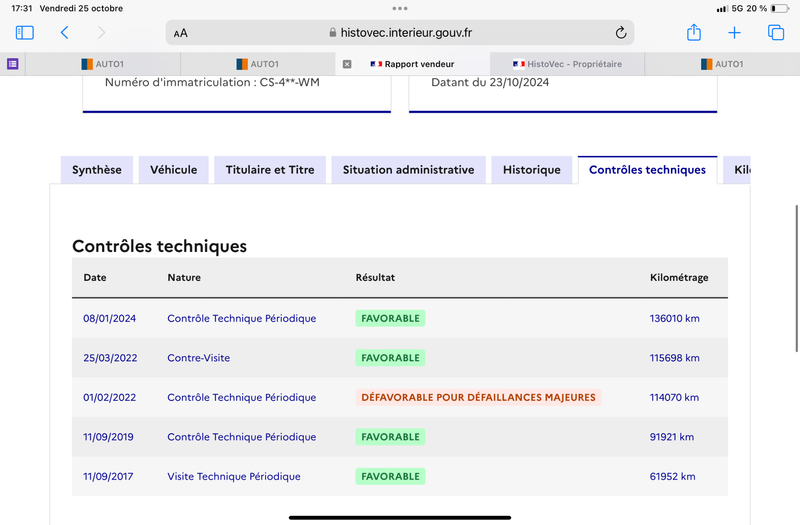Click the page scrollbar on the right edge
The width and height of the screenshot is (800, 525).
pos(796,279)
